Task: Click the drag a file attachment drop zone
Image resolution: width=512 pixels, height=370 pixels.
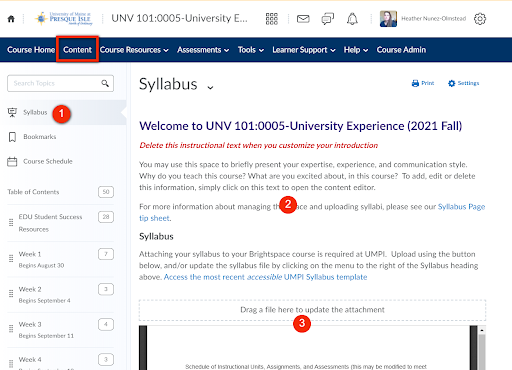Action: [x=312, y=310]
